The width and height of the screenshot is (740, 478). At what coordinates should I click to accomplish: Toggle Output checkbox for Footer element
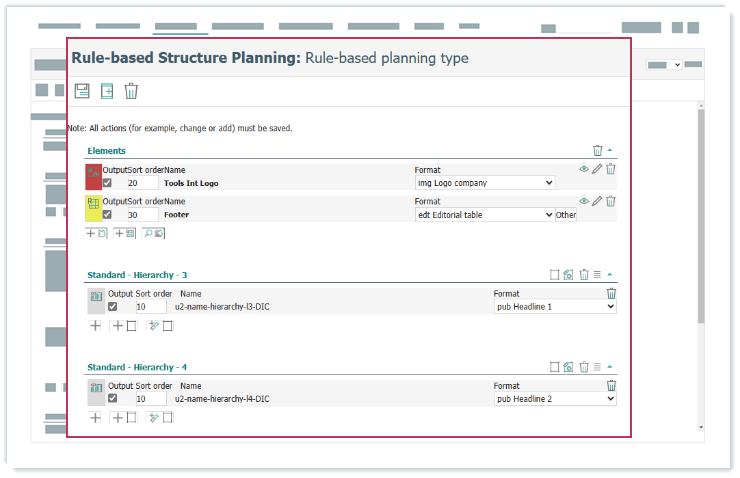click(x=107, y=214)
